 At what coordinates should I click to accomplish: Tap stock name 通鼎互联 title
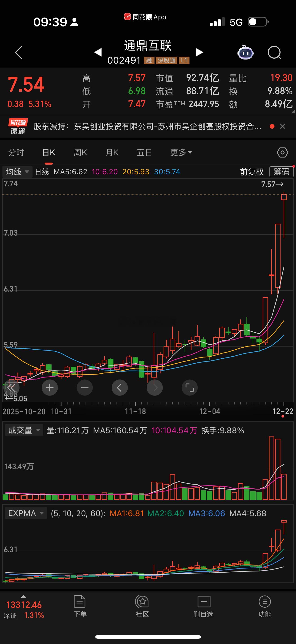pyautogui.click(x=148, y=46)
